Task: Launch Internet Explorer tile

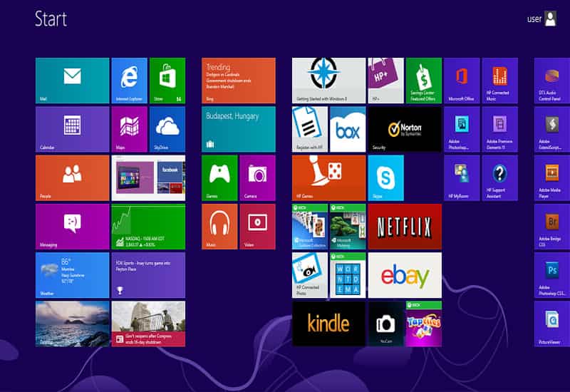Action: point(130,81)
